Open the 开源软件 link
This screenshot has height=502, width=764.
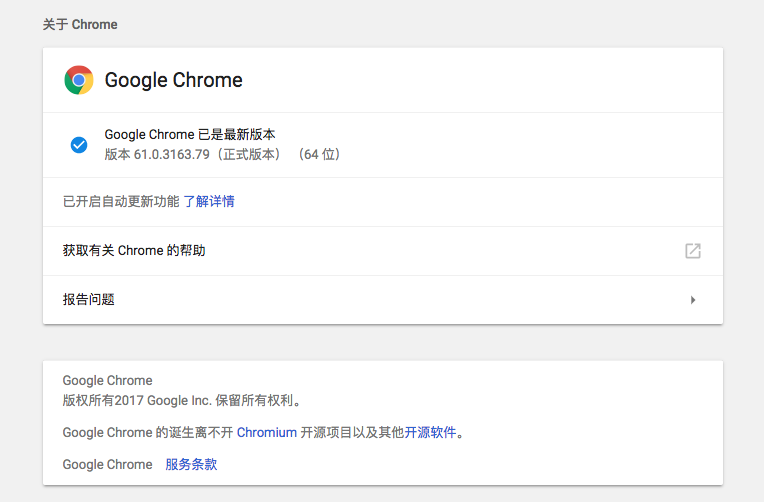tap(430, 432)
